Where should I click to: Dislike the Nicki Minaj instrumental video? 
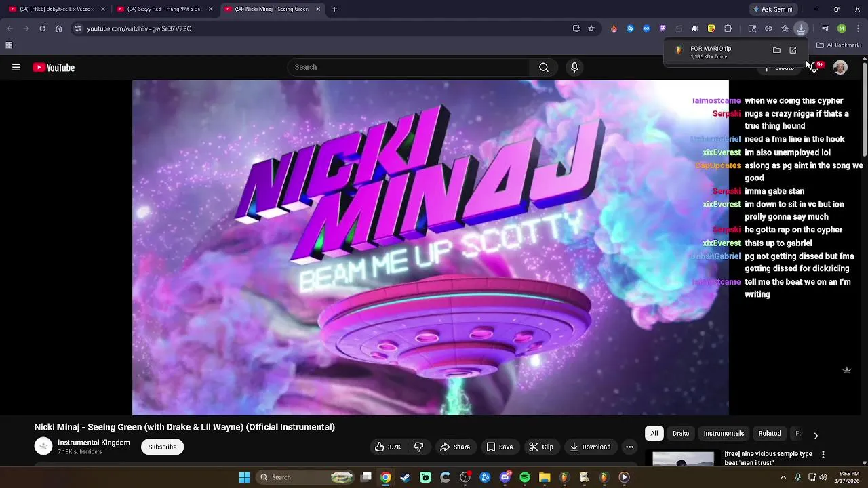point(419,447)
